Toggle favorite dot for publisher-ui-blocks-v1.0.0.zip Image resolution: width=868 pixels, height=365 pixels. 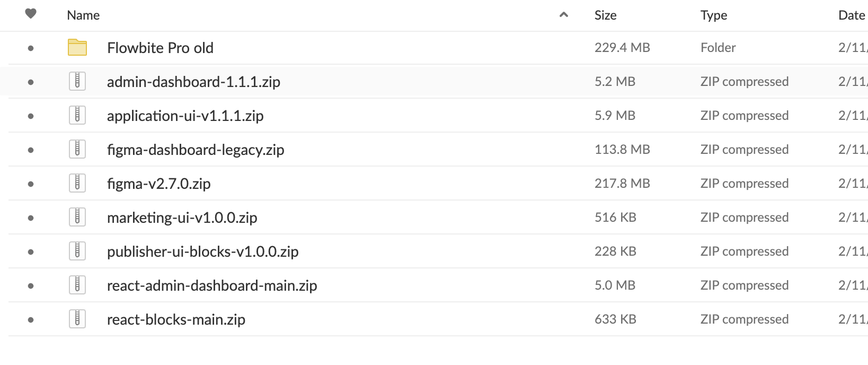[31, 252]
